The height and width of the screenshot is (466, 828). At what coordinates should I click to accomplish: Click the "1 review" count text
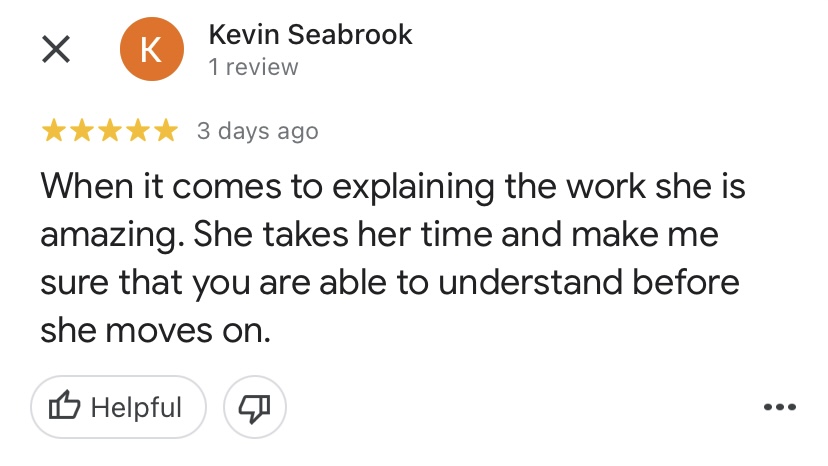point(253,68)
